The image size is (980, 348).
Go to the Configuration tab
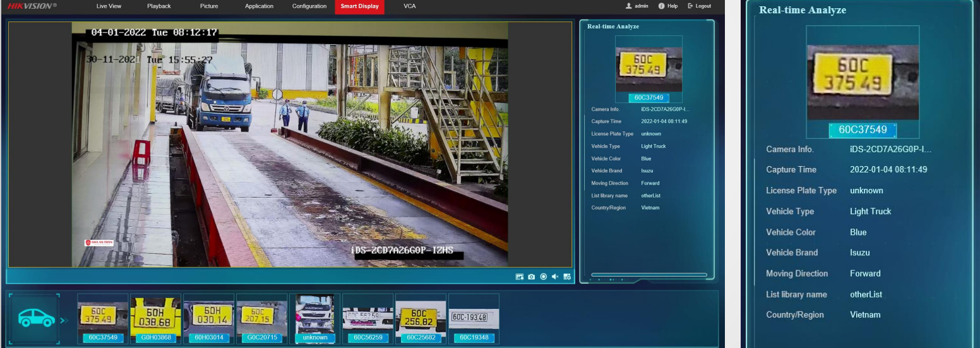(x=309, y=6)
